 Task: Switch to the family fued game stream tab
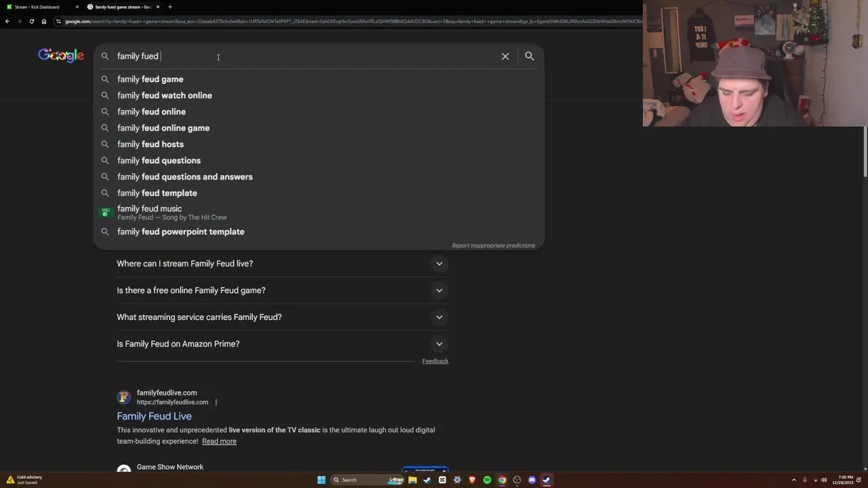[122, 7]
